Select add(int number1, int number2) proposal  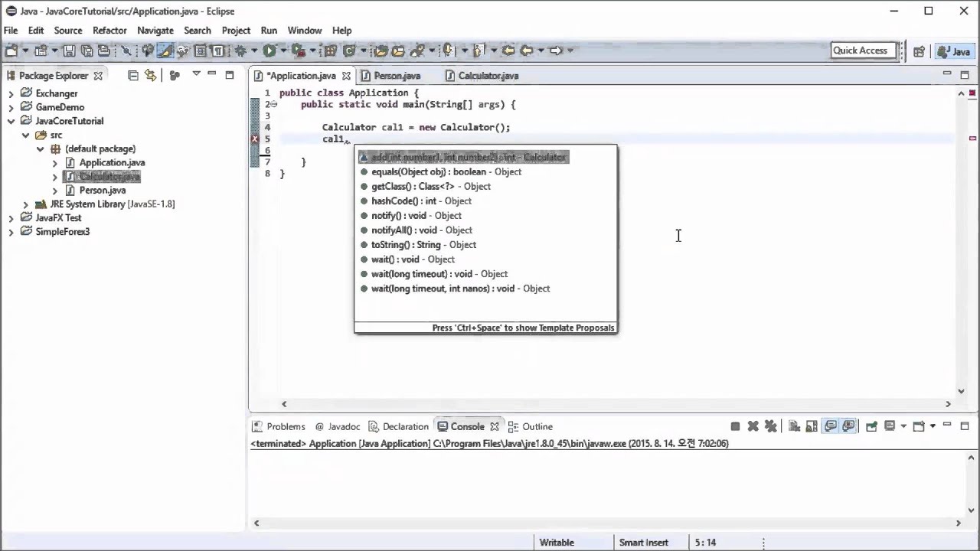[463, 157]
